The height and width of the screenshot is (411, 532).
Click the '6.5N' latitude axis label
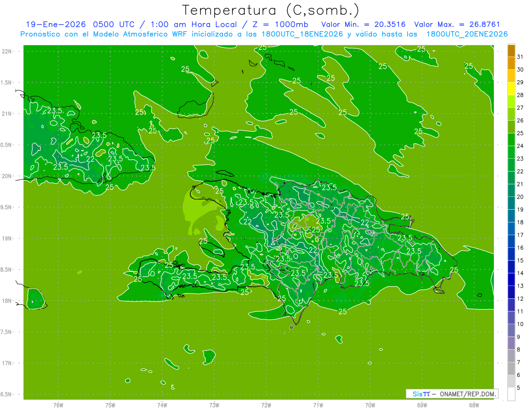pos(6,394)
